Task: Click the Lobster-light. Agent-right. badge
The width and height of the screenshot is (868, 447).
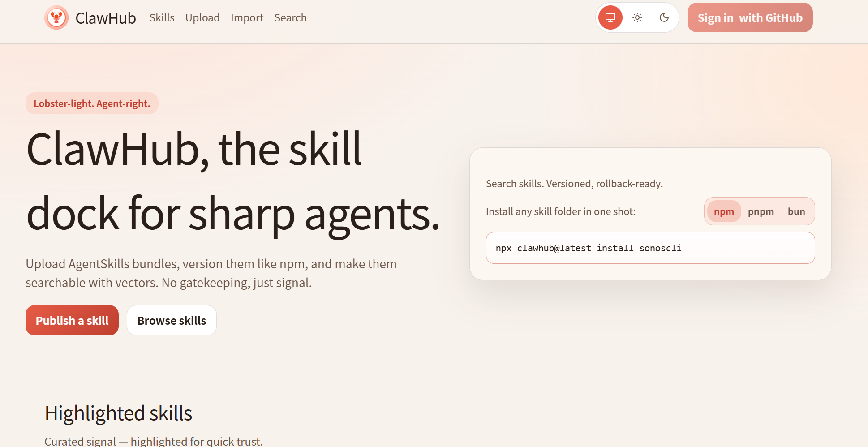Action: (92, 103)
